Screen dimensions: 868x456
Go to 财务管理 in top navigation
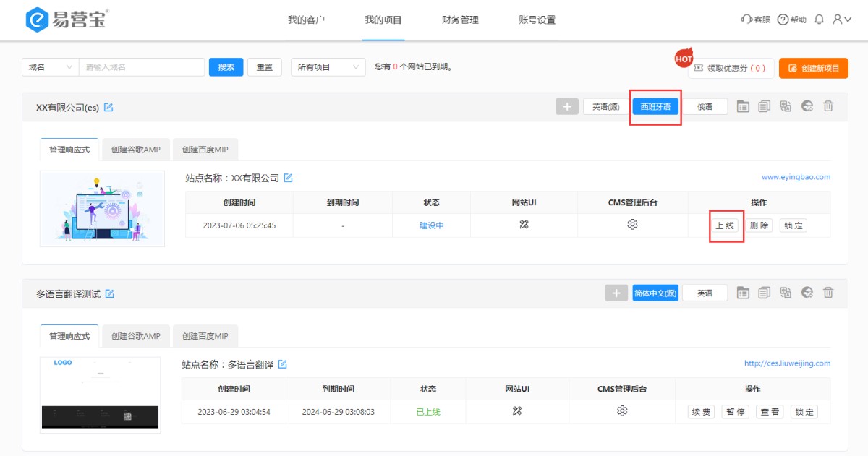[x=460, y=20]
